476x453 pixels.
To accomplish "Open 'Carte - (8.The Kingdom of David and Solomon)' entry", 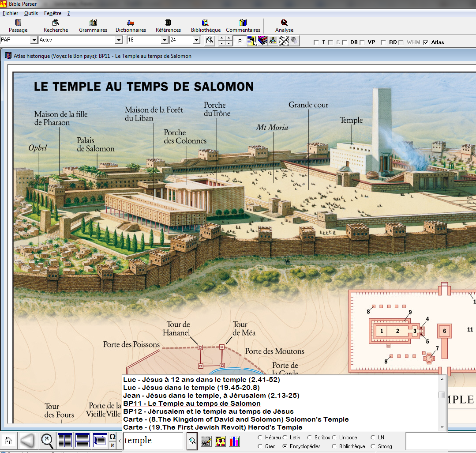I will (236, 419).
